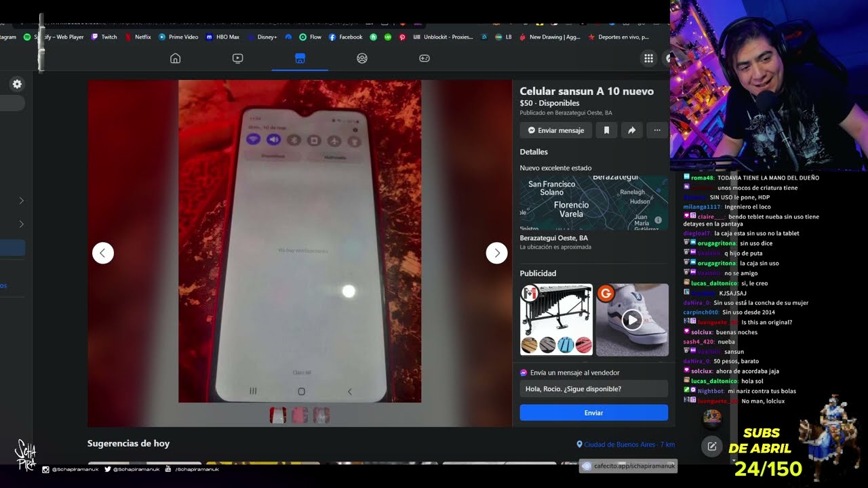The width and height of the screenshot is (868, 488).
Task: Click Enviar mensaje button
Action: tap(556, 130)
